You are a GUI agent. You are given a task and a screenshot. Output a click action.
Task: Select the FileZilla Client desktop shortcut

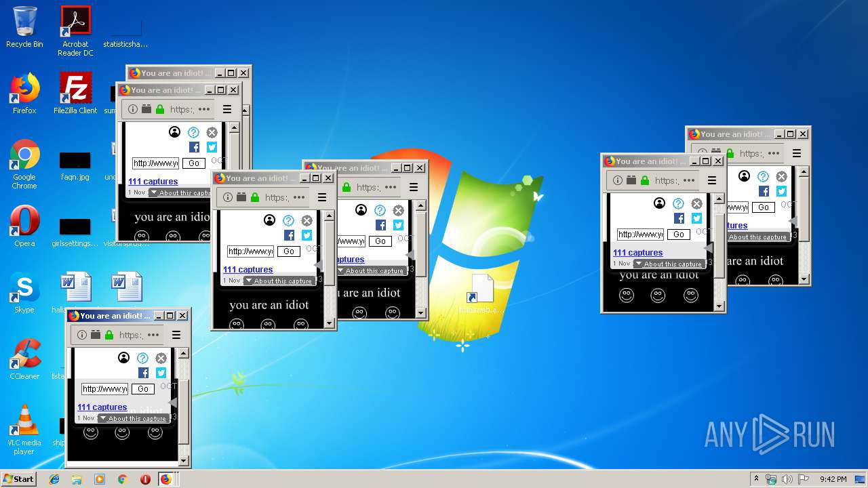pos(75,94)
